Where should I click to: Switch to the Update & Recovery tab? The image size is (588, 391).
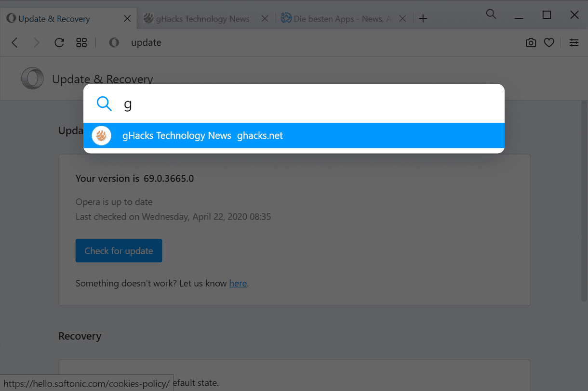click(x=68, y=19)
